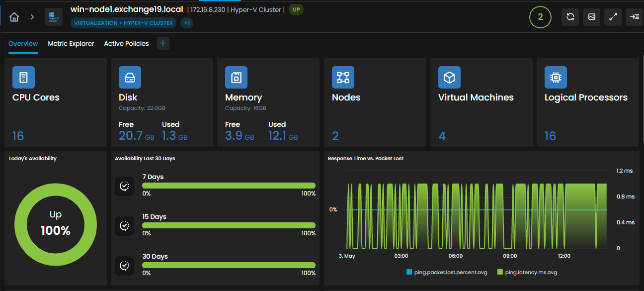Click the Hyper-V Cluster device icon

[54, 17]
